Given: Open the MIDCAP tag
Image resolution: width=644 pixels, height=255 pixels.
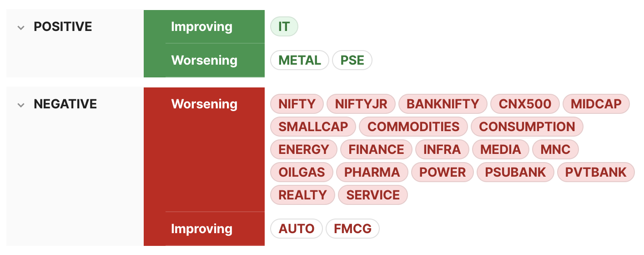Looking at the screenshot, I should pos(596,104).
